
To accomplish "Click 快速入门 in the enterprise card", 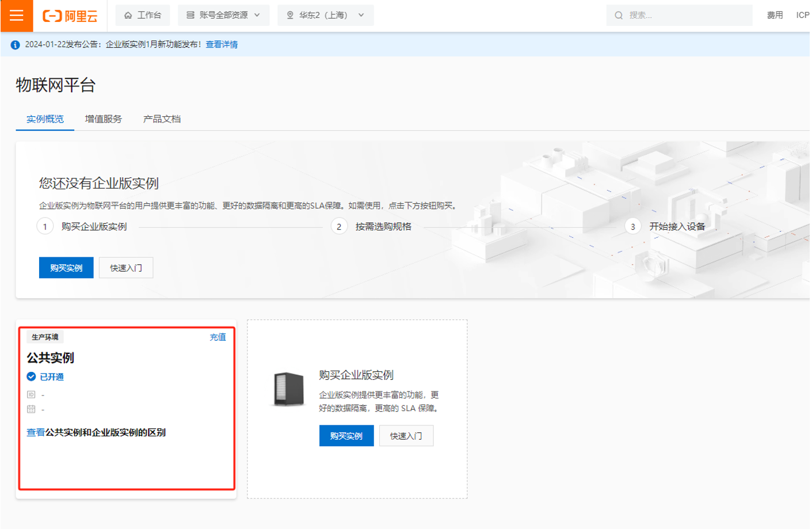I will pos(406,436).
